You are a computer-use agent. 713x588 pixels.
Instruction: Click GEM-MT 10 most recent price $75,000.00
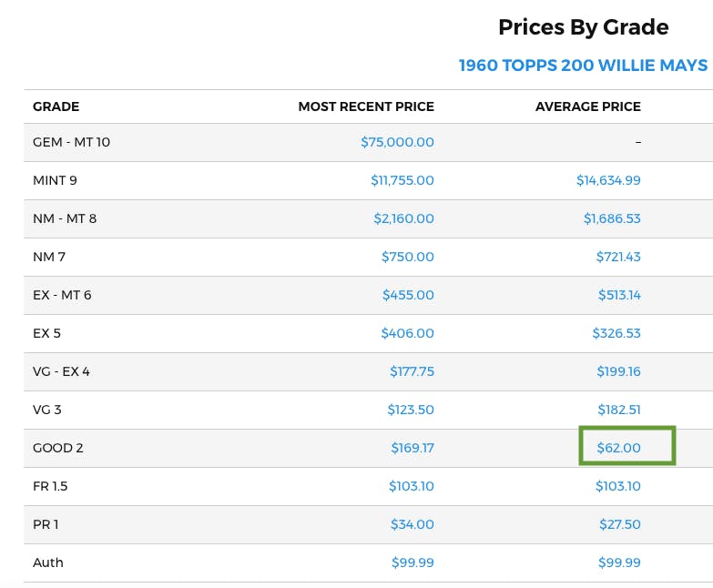click(x=397, y=142)
